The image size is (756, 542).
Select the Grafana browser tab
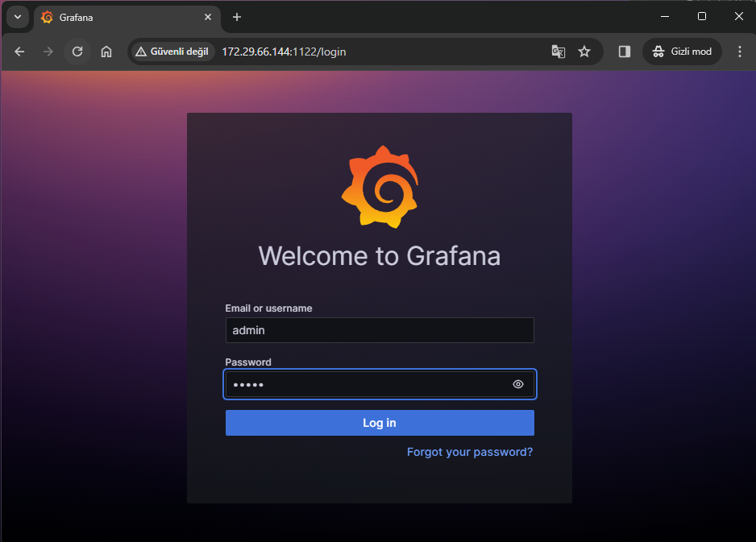pyautogui.click(x=127, y=18)
